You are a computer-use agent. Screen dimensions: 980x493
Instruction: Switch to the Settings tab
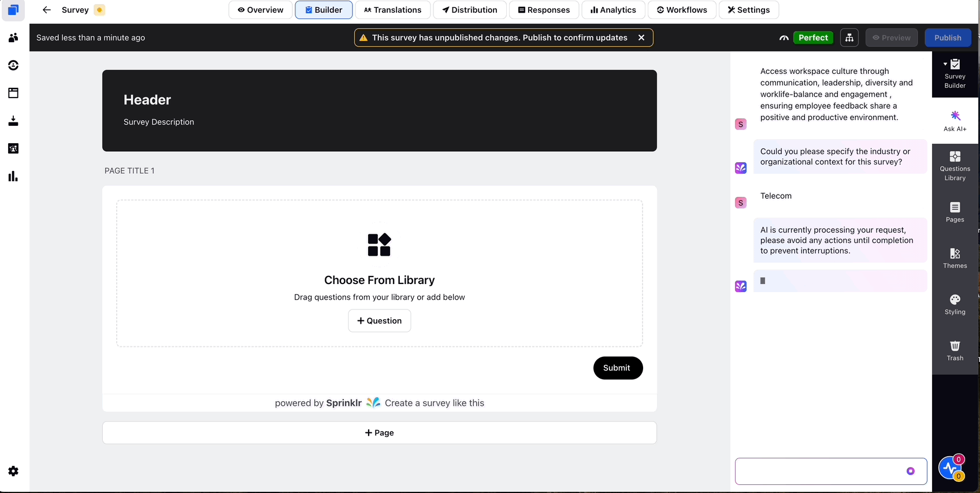click(x=749, y=10)
